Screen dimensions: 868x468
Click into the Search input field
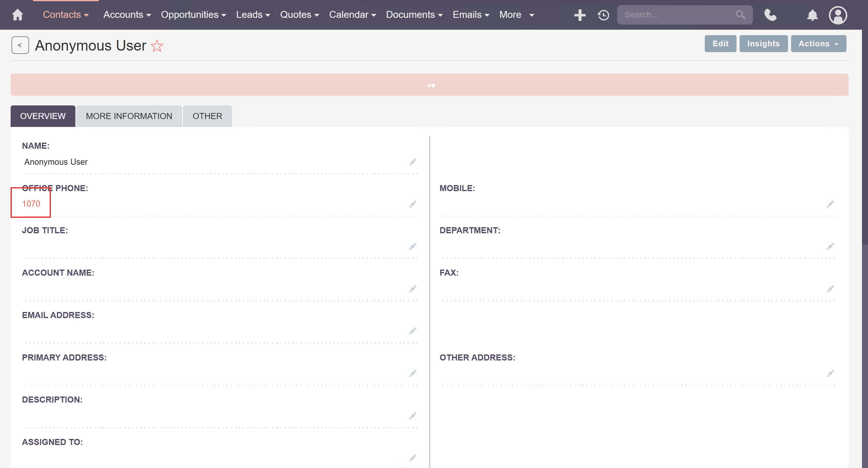(677, 15)
